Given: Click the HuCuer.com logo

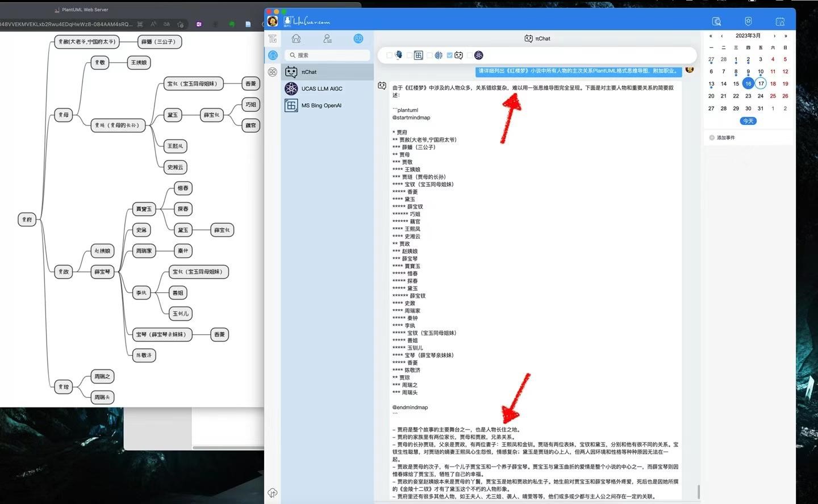Looking at the screenshot, I should click(307, 22).
